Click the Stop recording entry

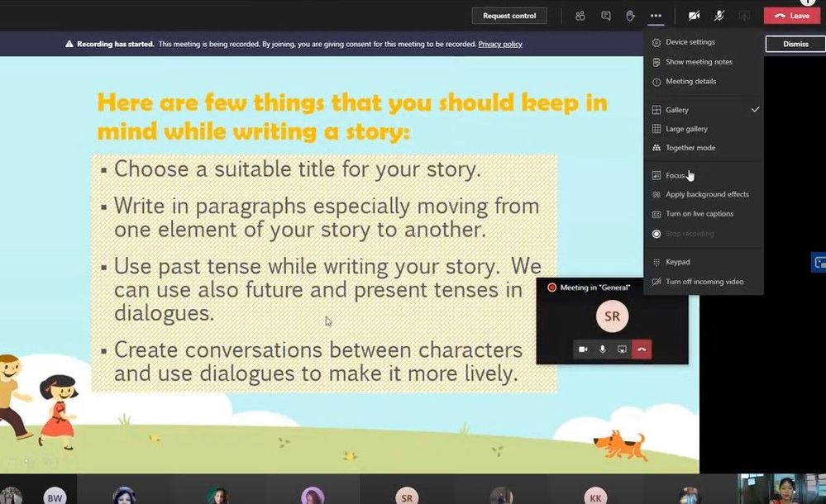coord(704,234)
